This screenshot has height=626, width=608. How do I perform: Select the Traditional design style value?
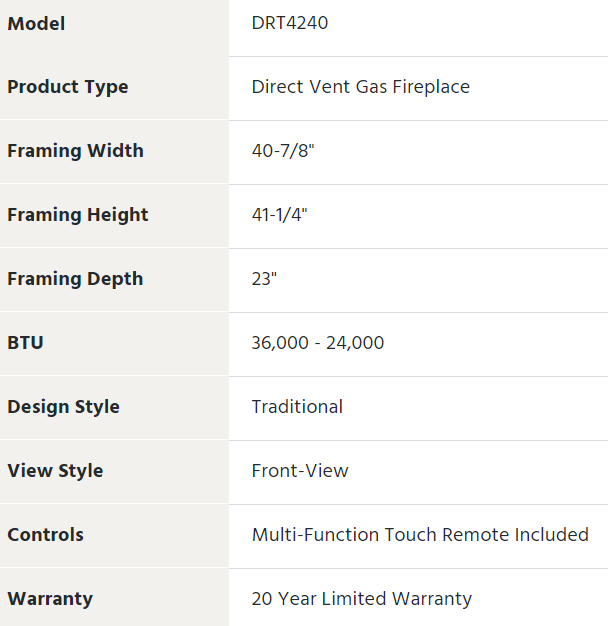(297, 407)
